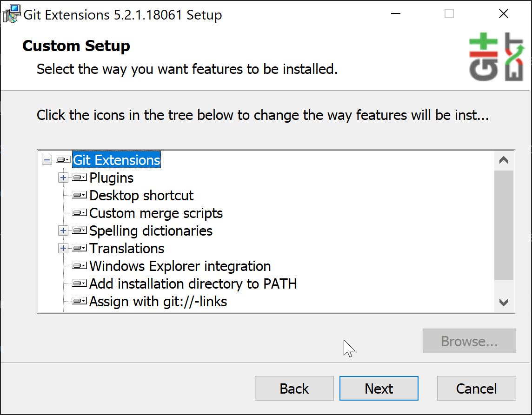Screen dimensions: 532x415
Task: Open Custom merge scripts feature icon
Action: click(x=80, y=213)
